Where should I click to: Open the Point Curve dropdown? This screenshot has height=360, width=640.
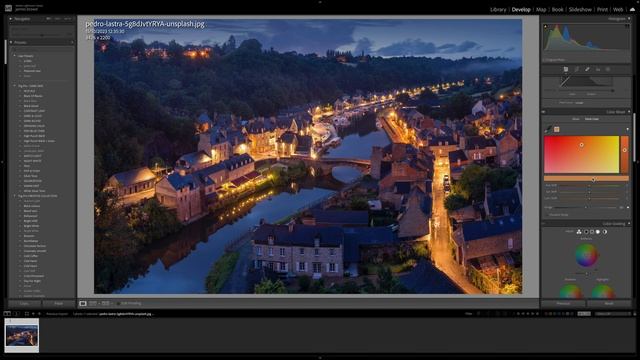tap(579, 103)
